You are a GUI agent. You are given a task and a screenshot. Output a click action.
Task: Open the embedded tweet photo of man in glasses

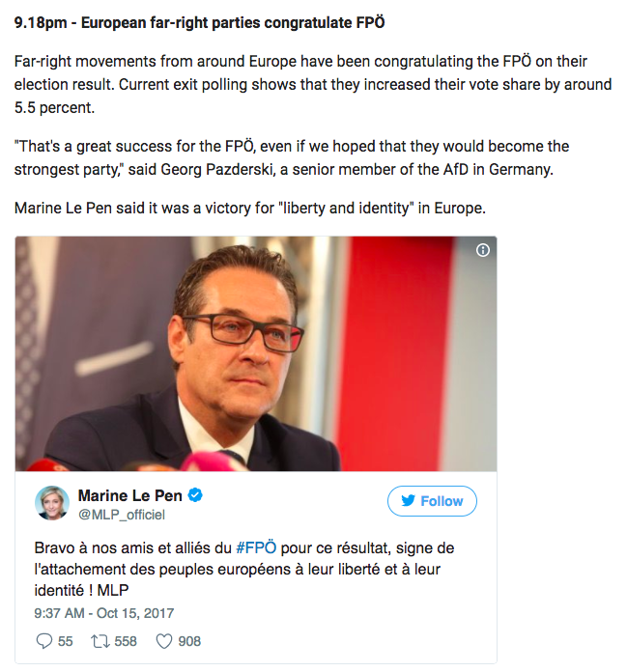pyautogui.click(x=256, y=353)
